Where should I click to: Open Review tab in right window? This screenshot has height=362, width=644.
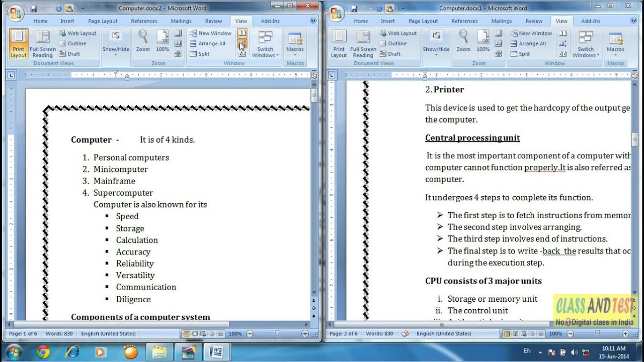click(x=534, y=21)
